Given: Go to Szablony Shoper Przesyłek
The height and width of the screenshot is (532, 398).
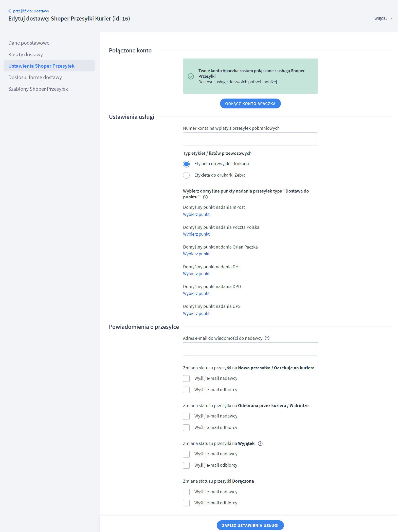Looking at the screenshot, I should [38, 89].
